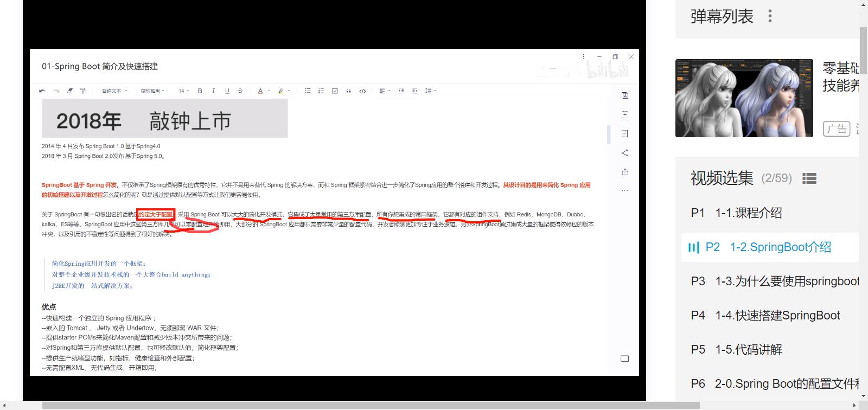Screen dimensions: 868x410
Task: Click the line 无需配置XML, 无代码生成, 开箱即用
Action: tap(99, 368)
